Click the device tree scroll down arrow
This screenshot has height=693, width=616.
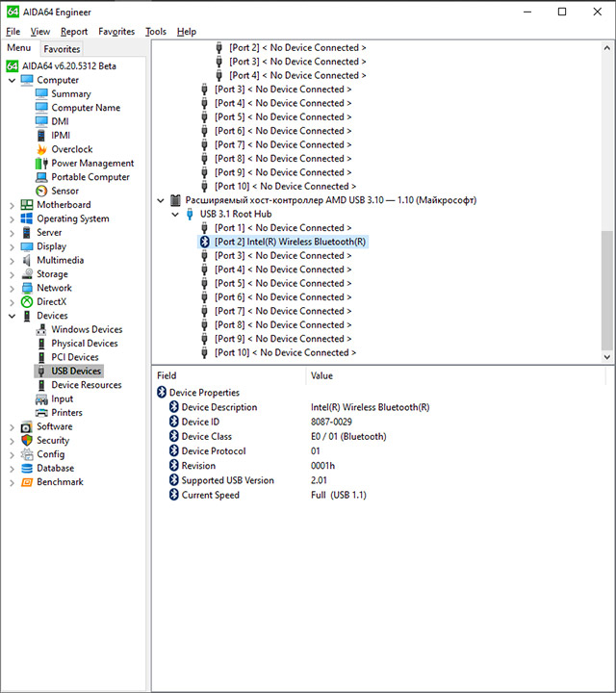(607, 357)
